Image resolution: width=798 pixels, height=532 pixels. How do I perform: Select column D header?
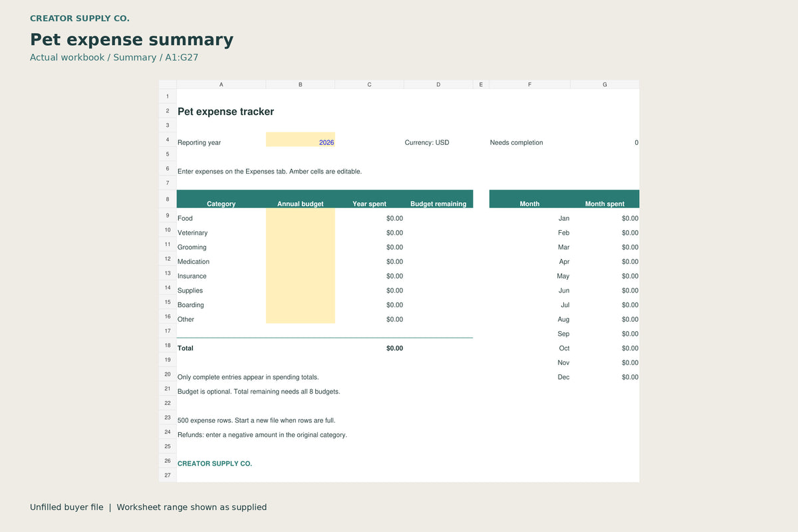pos(439,84)
